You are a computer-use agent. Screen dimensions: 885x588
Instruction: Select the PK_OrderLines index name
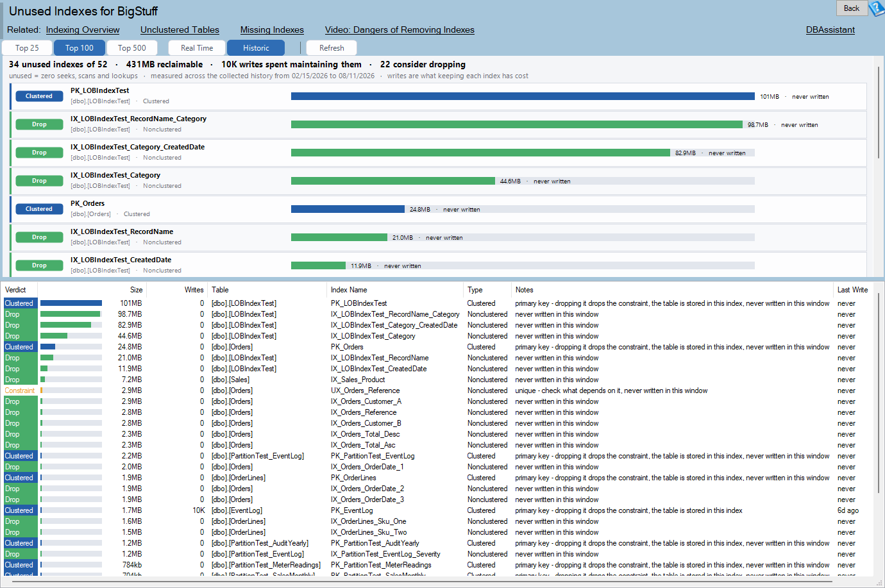click(x=353, y=478)
